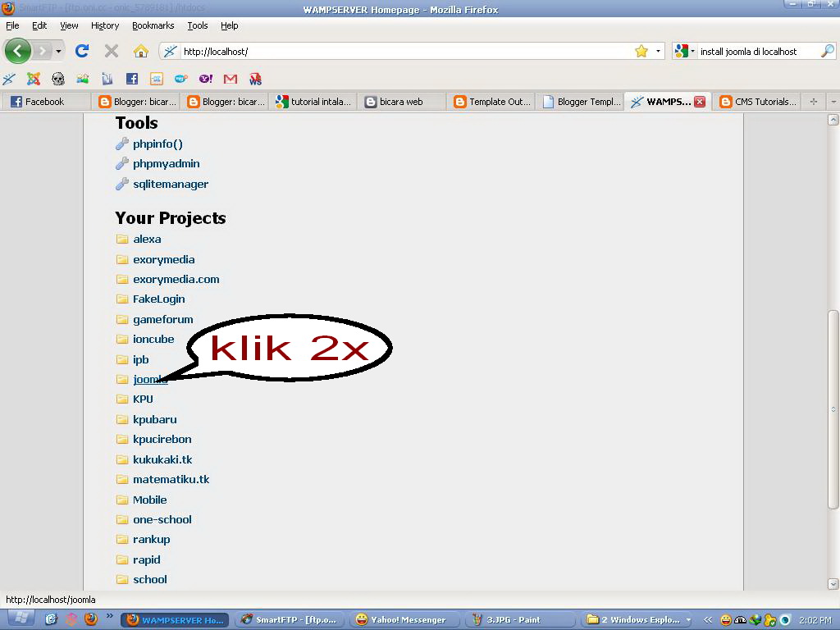This screenshot has height=630, width=840.
Task: Reload the page with the blue refresh icon
Action: click(x=82, y=51)
